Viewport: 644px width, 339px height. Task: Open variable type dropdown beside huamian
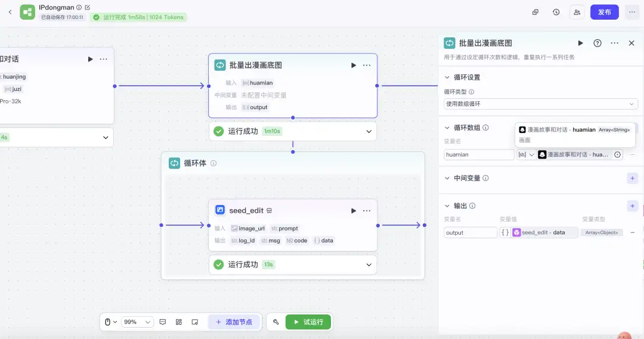(x=526, y=155)
